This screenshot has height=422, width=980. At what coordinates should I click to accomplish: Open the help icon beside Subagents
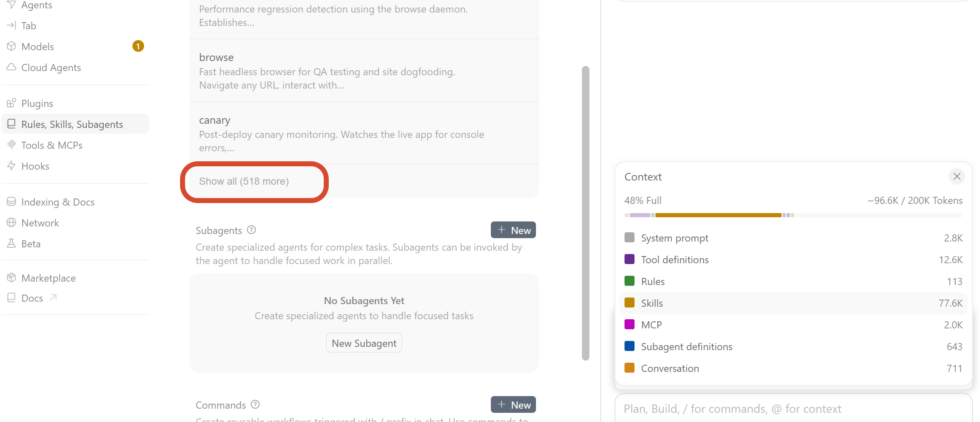(251, 230)
